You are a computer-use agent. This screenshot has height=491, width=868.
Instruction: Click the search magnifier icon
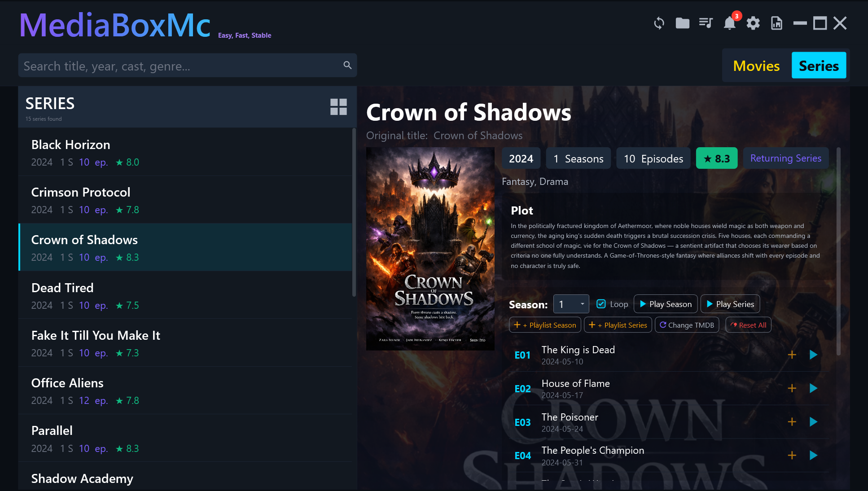click(x=347, y=65)
